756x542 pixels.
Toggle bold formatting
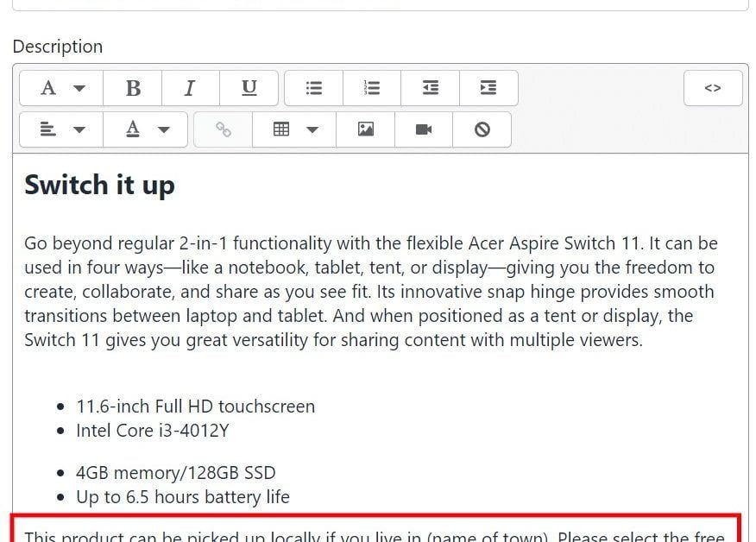click(133, 88)
